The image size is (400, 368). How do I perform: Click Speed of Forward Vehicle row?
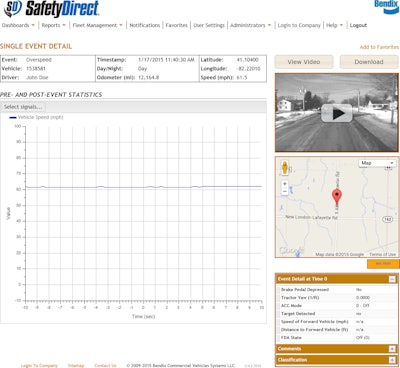[x=337, y=322]
